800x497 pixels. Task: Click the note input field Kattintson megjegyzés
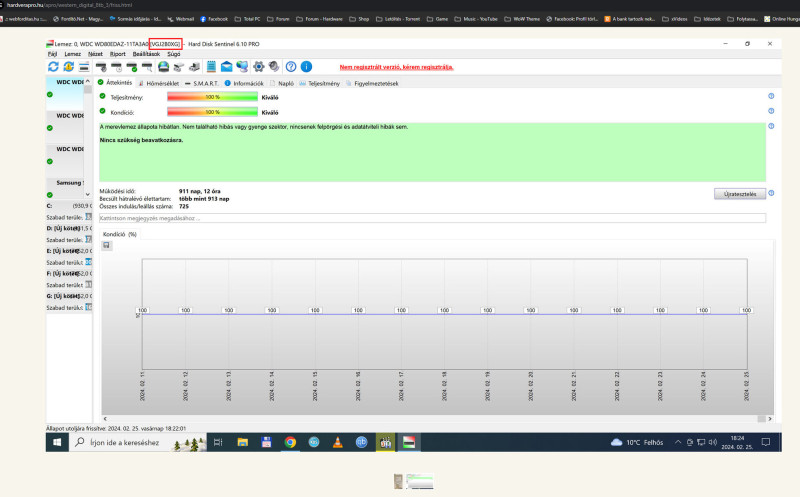pyautogui.click(x=432, y=218)
